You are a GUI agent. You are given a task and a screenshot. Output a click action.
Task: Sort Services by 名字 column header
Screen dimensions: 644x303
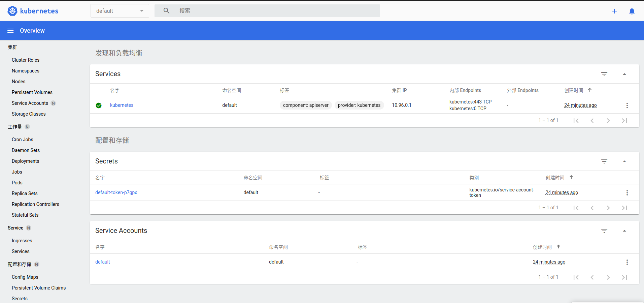tap(115, 90)
